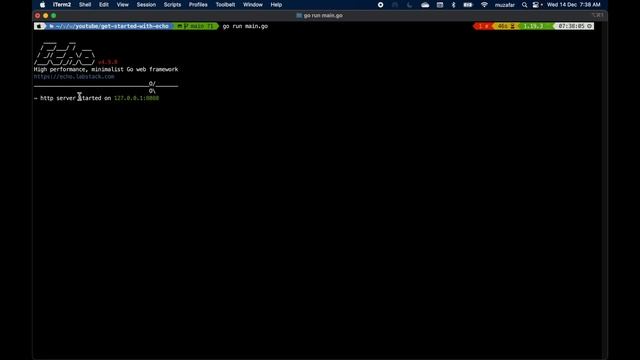Zoom the iTerm2 window with green button

53,16
